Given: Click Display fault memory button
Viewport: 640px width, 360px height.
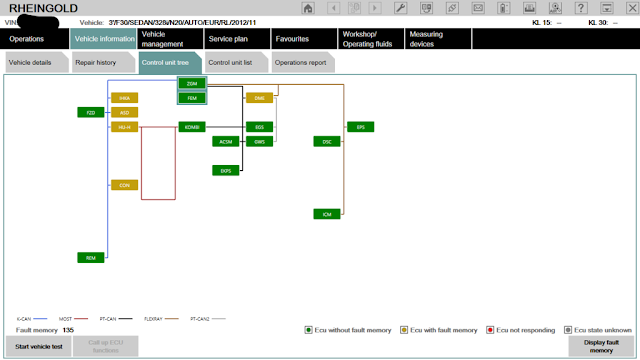Looking at the screenshot, I should point(601,346).
